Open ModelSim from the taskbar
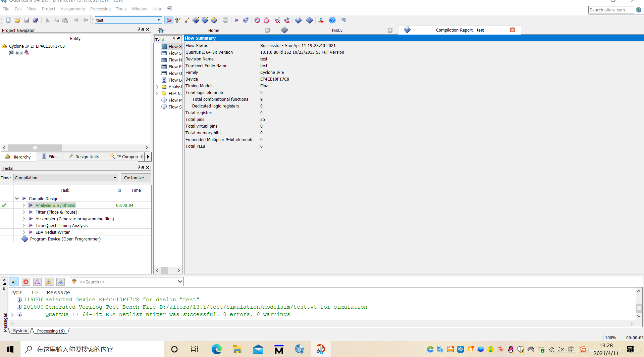This screenshot has height=357, width=644. (x=279, y=349)
